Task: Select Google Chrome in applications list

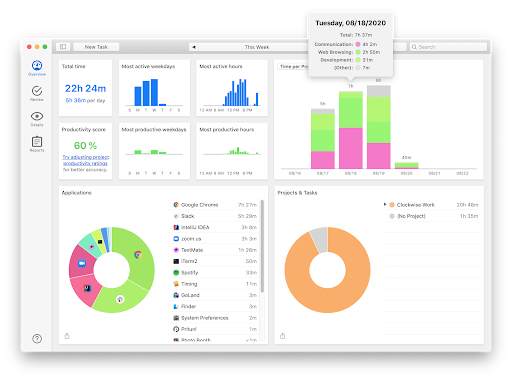Action: pos(215,205)
